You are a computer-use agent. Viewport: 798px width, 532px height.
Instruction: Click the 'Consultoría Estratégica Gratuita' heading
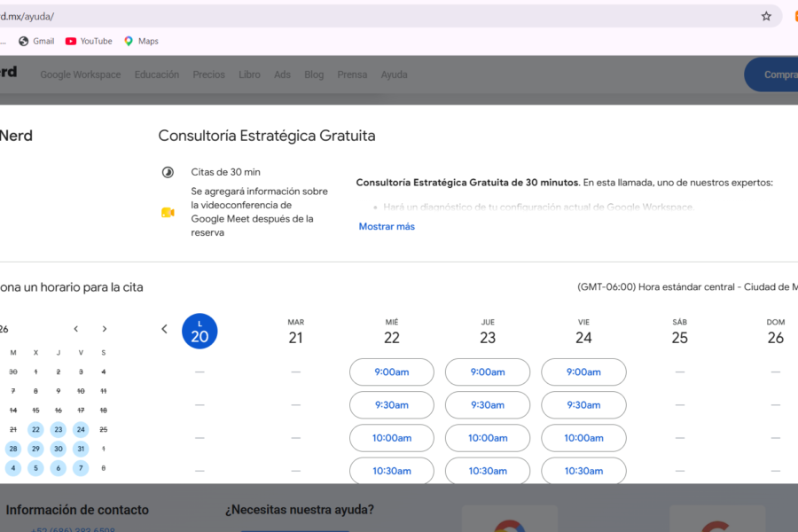click(267, 136)
